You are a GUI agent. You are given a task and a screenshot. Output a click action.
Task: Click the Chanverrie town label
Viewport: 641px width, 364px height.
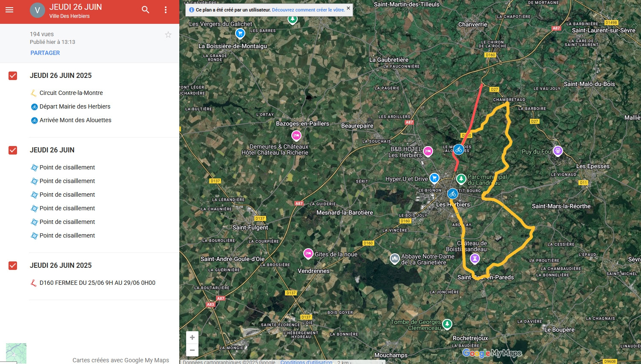pos(472,24)
